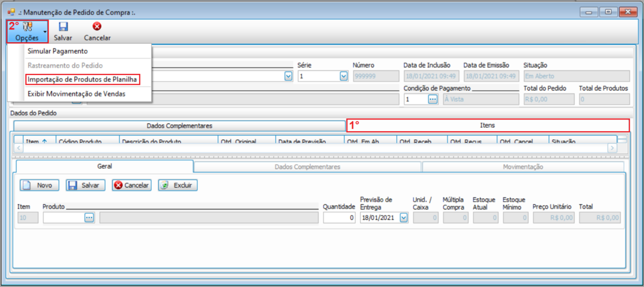
Task: Click the red Cancelar icon in top toolbar
Action: tap(97, 27)
